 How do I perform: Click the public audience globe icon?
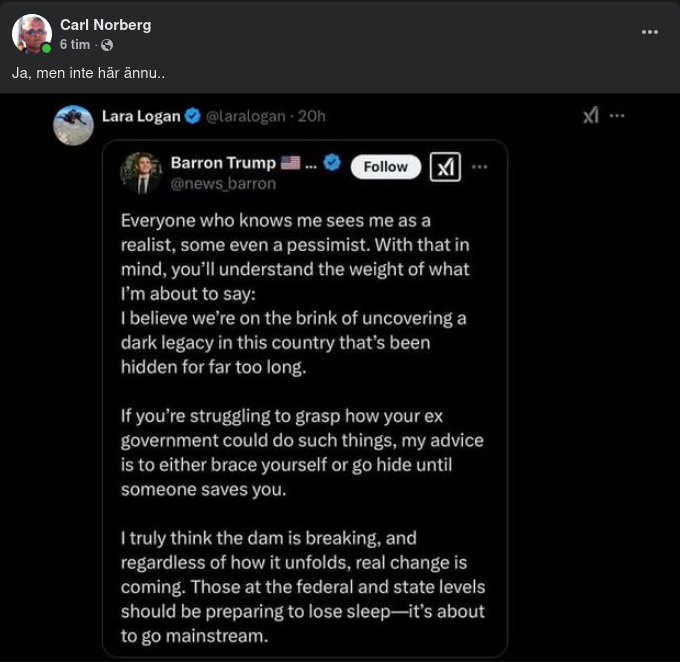107,45
